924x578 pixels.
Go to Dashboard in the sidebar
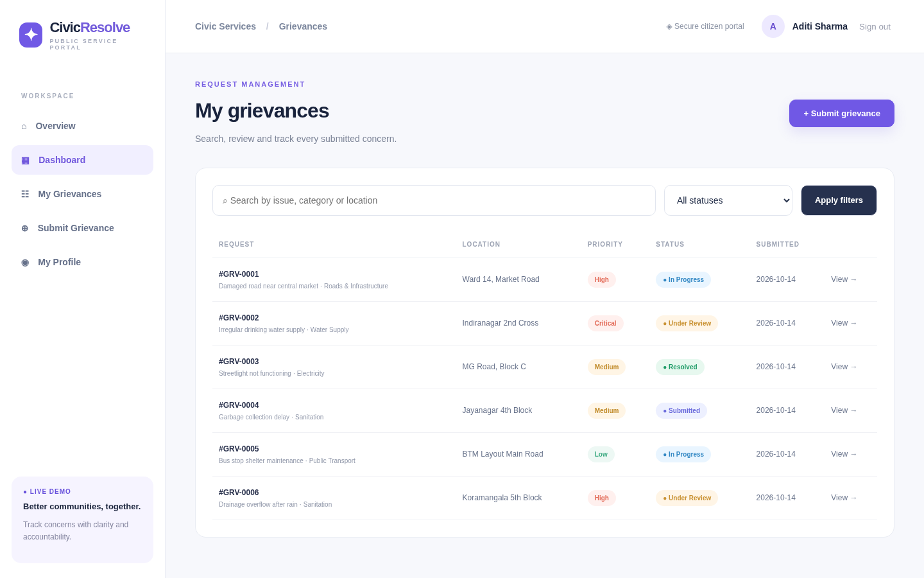pyautogui.click(x=82, y=160)
